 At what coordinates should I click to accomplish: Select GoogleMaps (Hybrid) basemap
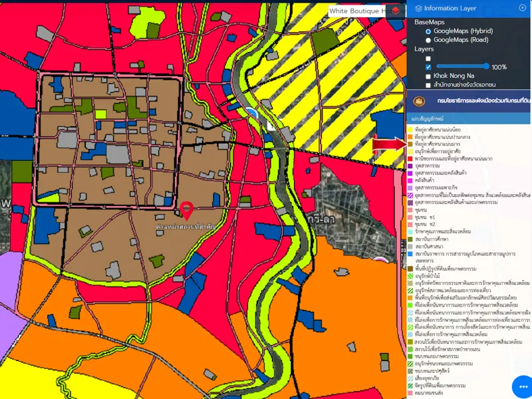(428, 31)
